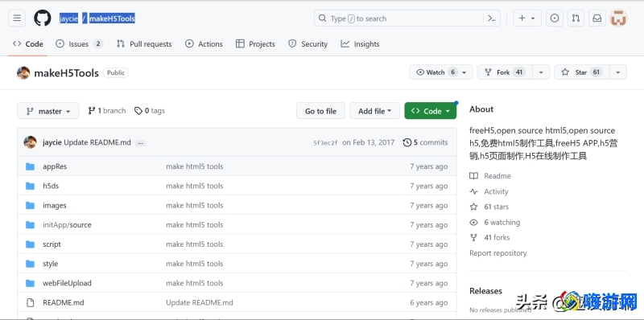
Task: Open the Activity link in About
Action: coord(489,191)
